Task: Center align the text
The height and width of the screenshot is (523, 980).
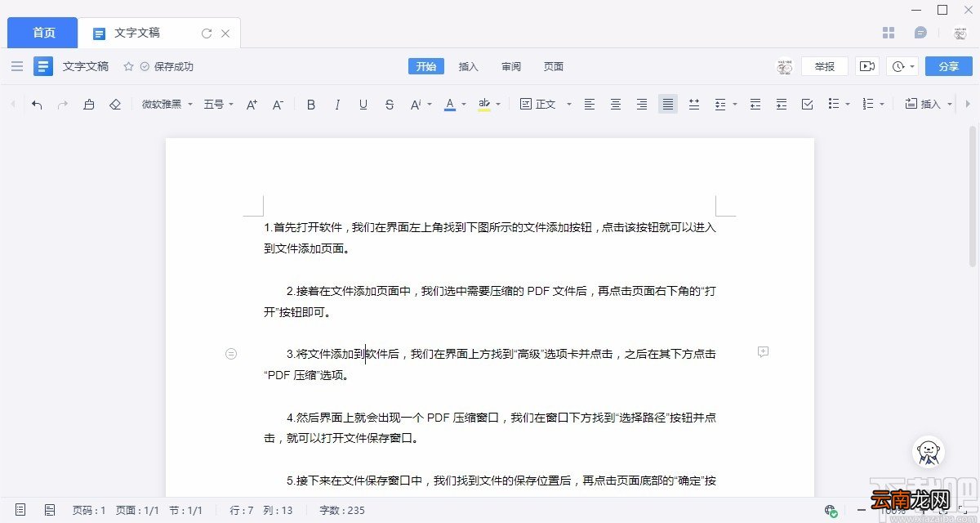Action: pos(616,105)
